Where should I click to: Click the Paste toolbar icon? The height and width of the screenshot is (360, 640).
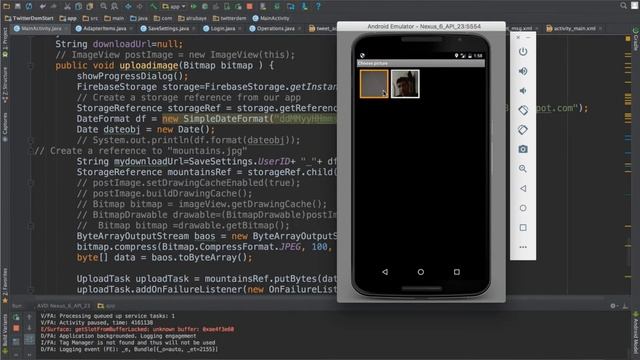click(x=89, y=6)
